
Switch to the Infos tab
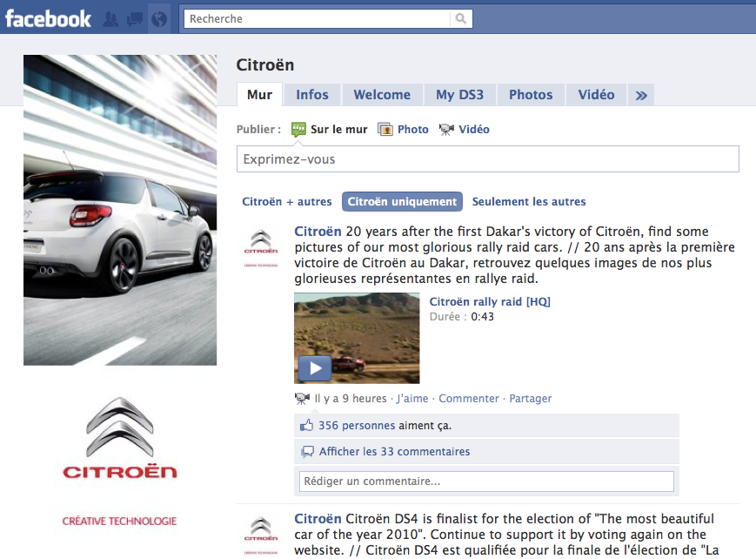[312, 95]
